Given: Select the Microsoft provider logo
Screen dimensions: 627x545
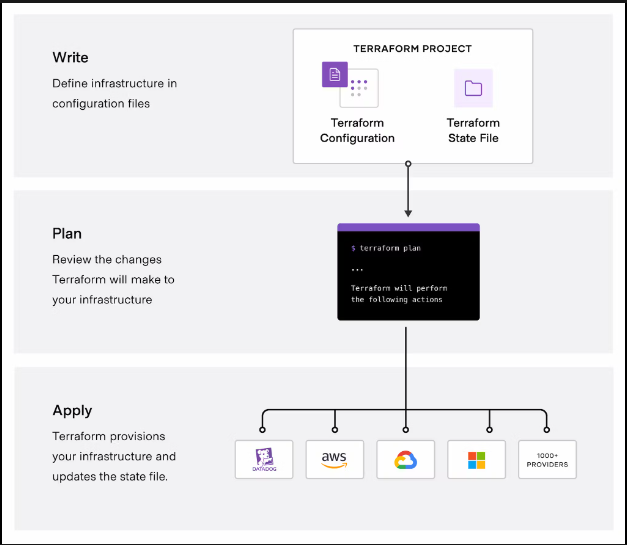Looking at the screenshot, I should [476, 459].
